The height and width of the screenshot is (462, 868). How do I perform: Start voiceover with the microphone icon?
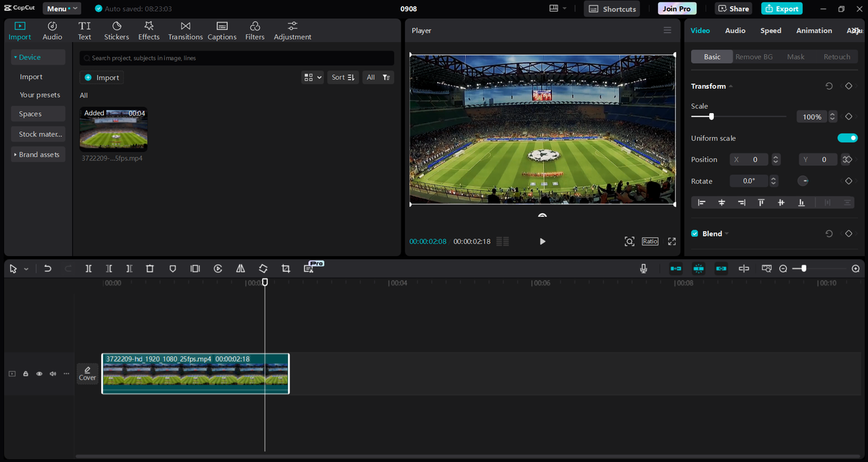644,269
